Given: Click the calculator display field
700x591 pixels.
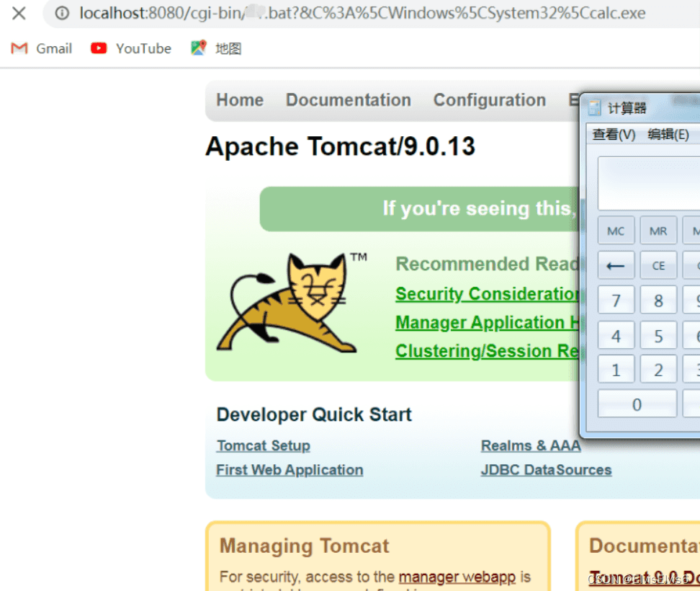Looking at the screenshot, I should [x=649, y=183].
